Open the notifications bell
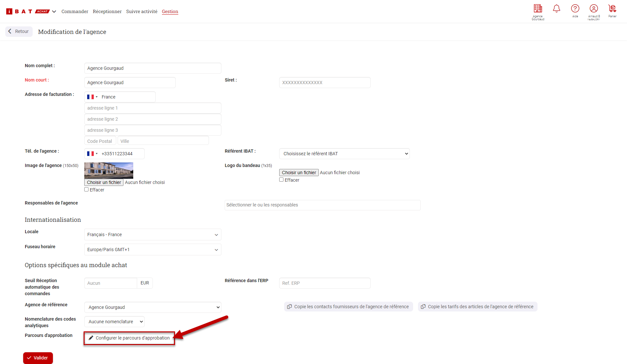The height and width of the screenshot is (364, 627). 556,8
